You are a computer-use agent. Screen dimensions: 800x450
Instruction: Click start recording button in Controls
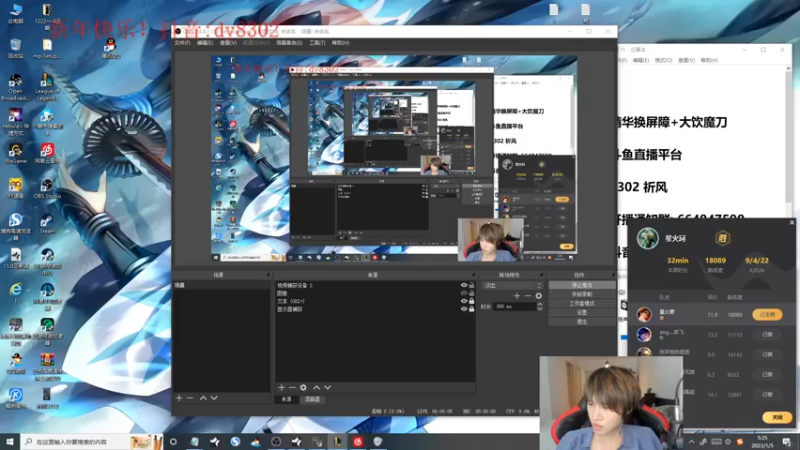[582, 294]
